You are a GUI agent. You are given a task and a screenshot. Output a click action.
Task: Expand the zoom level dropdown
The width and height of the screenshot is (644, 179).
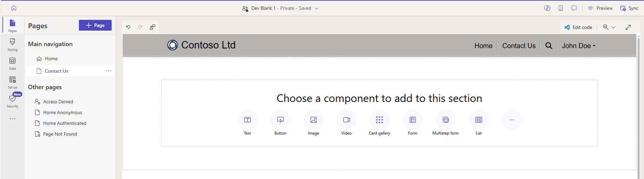pyautogui.click(x=613, y=27)
